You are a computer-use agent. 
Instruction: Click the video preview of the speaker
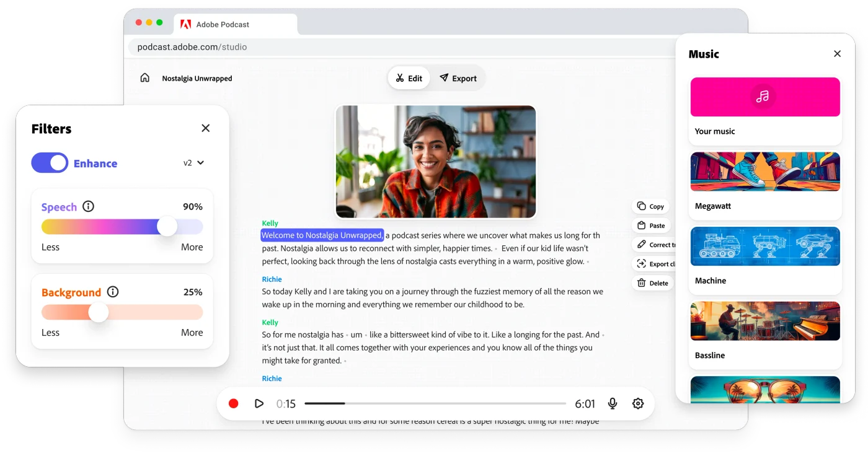click(x=436, y=162)
